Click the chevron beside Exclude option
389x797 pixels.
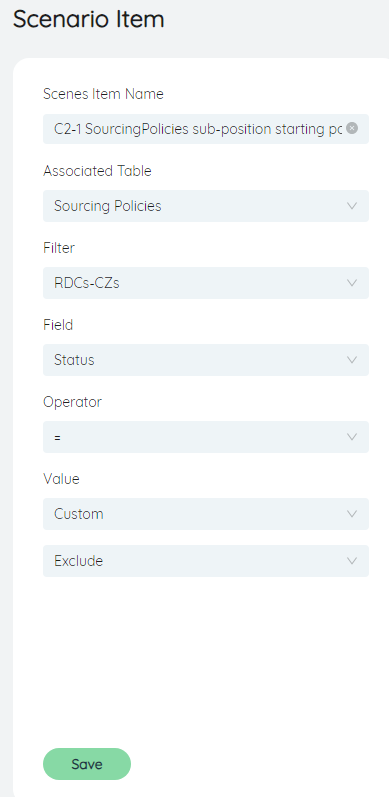[352, 561]
